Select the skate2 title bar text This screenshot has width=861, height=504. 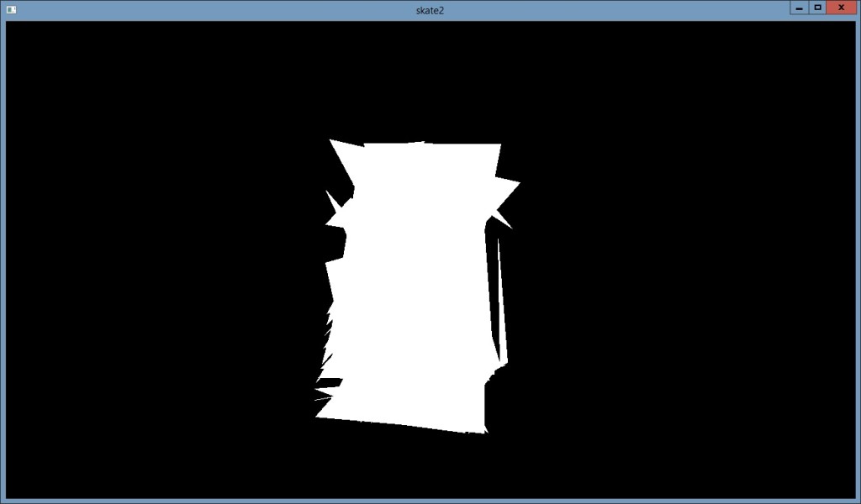tap(430, 10)
